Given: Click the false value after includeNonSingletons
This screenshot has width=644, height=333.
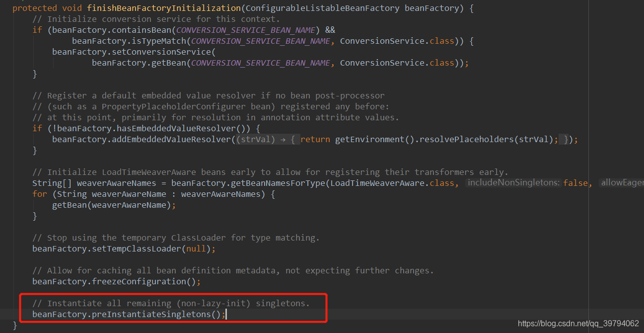Looking at the screenshot, I should (575, 183).
